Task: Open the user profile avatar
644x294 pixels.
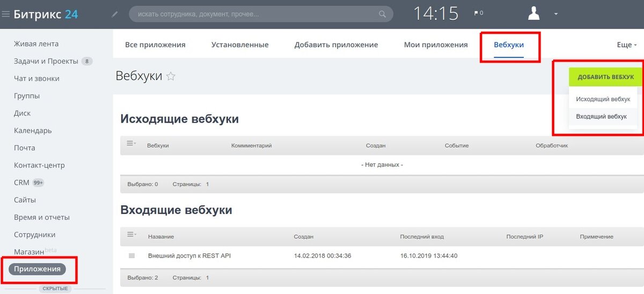Action: tap(533, 13)
